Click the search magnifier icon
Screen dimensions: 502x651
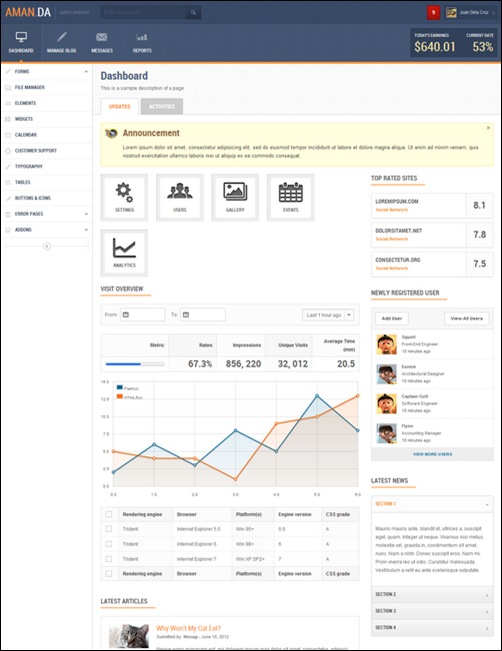click(193, 12)
